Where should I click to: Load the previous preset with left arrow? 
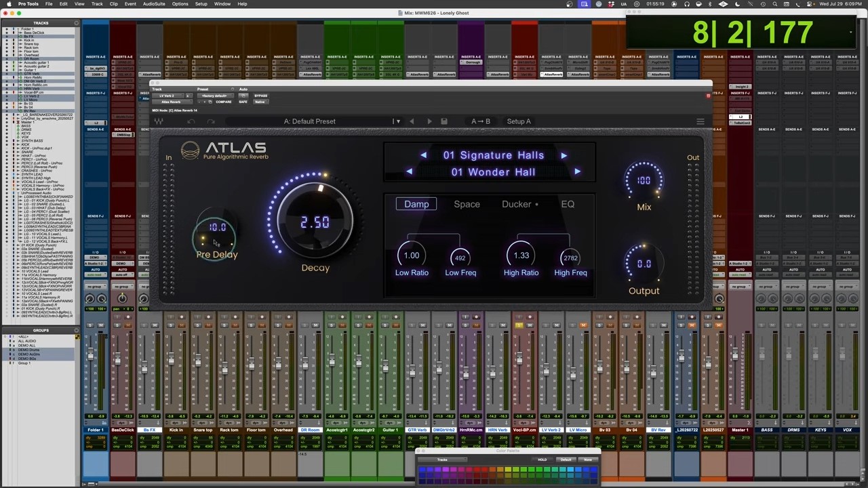click(412, 121)
